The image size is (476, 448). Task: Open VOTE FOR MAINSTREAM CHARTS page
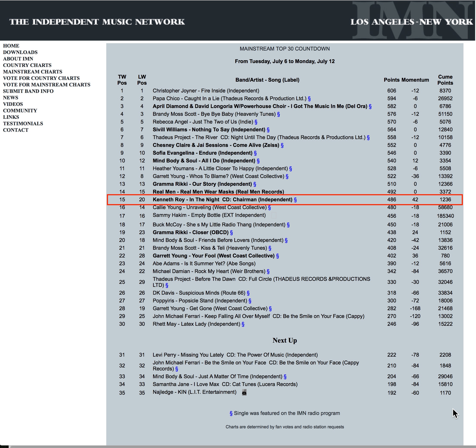point(46,84)
